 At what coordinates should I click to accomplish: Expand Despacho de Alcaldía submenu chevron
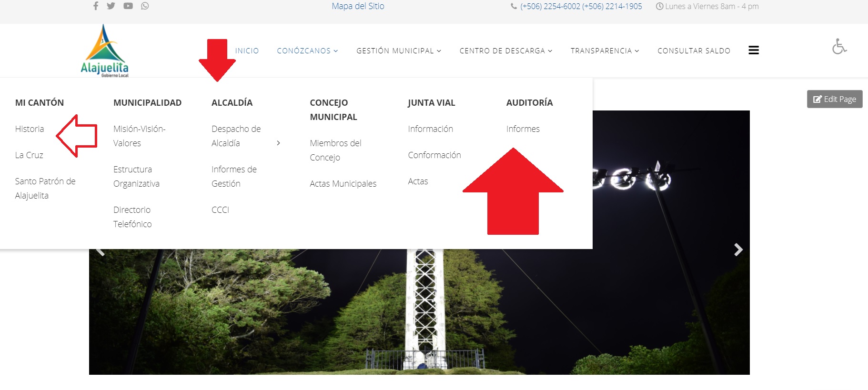(x=279, y=143)
